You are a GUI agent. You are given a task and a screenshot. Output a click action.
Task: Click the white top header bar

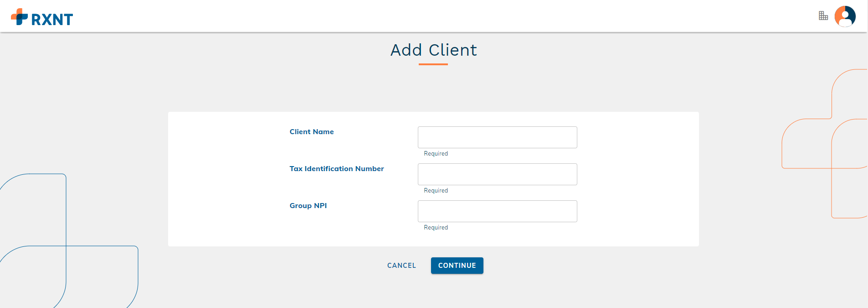(434, 16)
